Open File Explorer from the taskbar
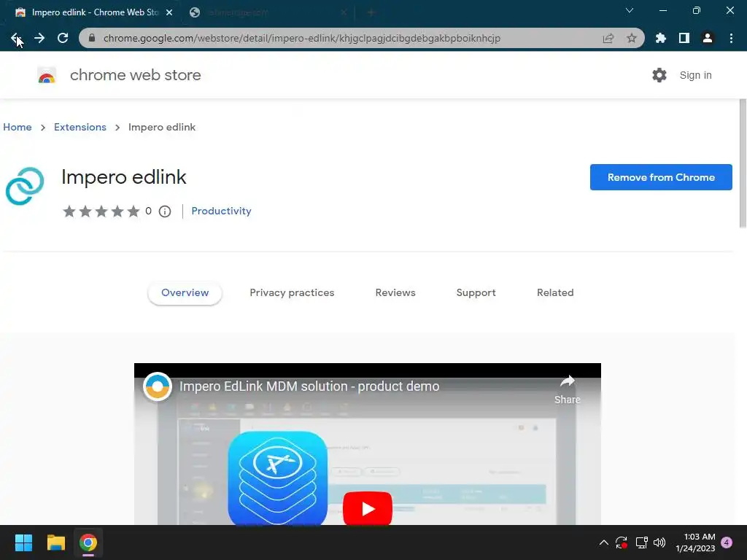Screen dimensions: 747x560 pyautogui.click(x=55, y=542)
